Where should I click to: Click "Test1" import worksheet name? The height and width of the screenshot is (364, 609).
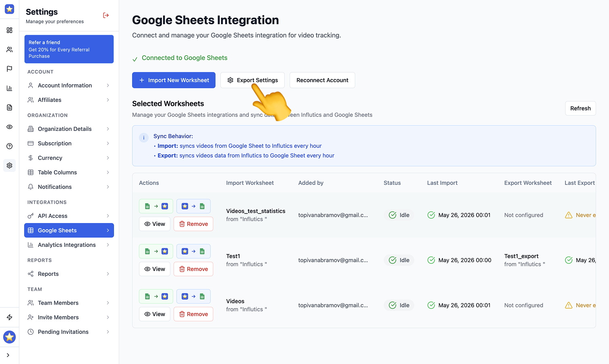point(233,256)
